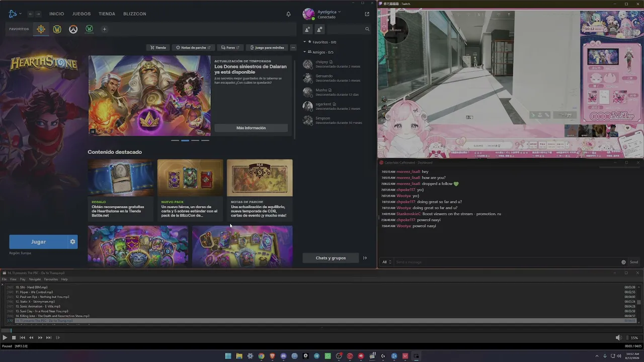Click the Send a message field
The width and height of the screenshot is (644, 362).
click(507, 262)
